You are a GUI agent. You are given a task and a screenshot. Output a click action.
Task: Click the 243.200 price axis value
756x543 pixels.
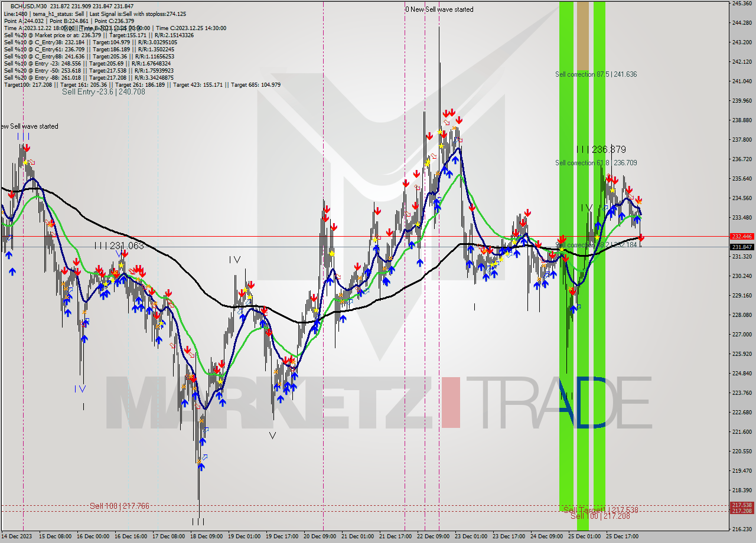(742, 42)
